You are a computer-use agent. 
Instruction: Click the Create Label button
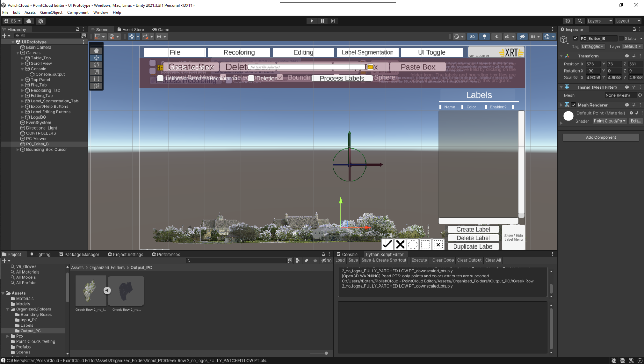tap(473, 230)
